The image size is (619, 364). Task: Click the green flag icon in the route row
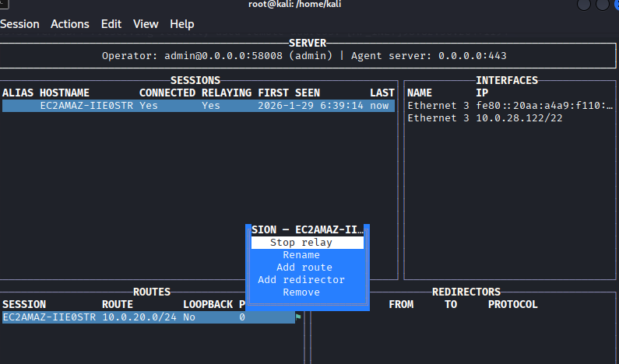(298, 317)
